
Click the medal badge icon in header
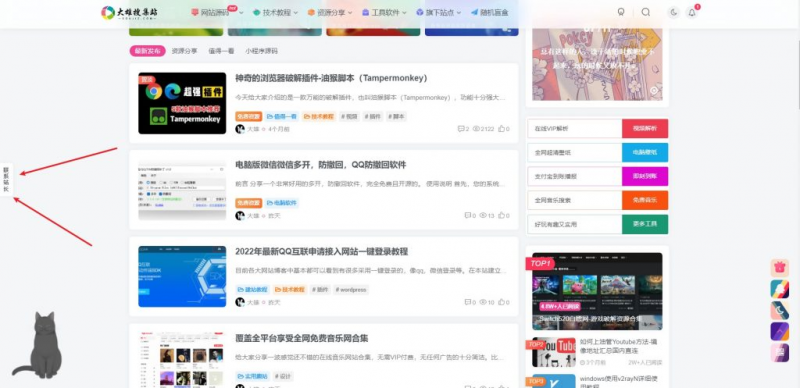(621, 12)
